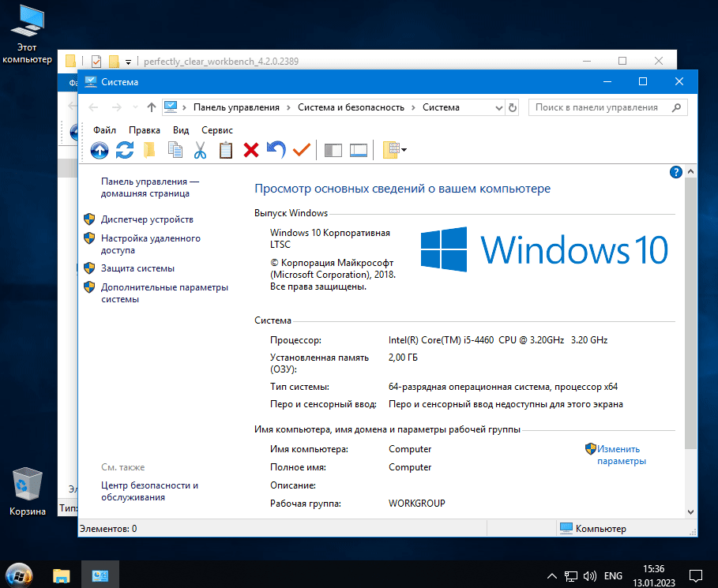Open Настройка удаленного доступа link
This screenshot has width=718, height=588.
151,245
